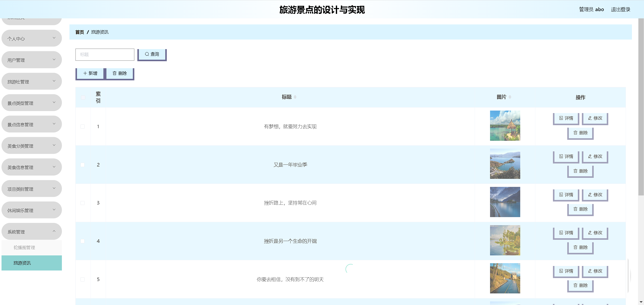Image resolution: width=644 pixels, height=305 pixels.
Task: Sort by 标题 column arrows
Action: point(295,97)
